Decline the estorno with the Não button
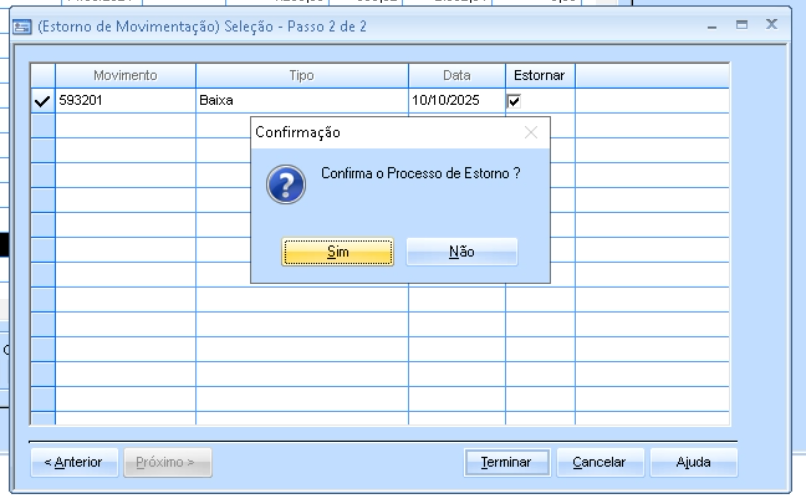 pos(461,253)
